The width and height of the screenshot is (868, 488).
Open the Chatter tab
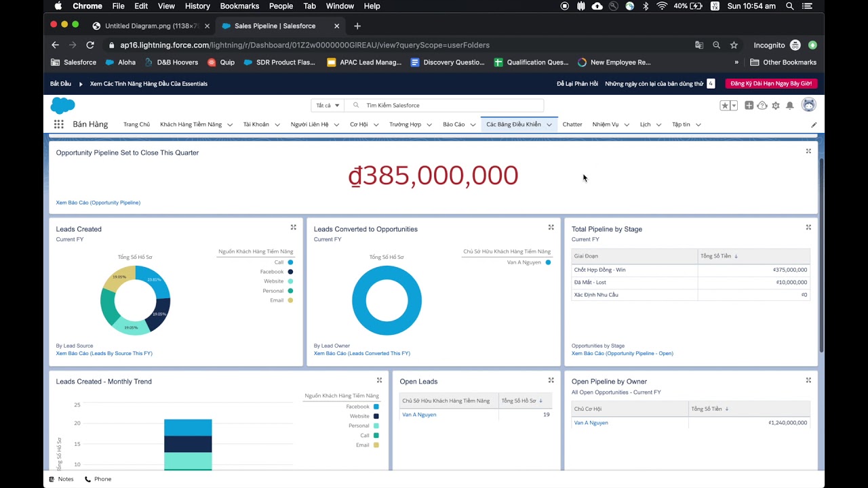point(572,125)
